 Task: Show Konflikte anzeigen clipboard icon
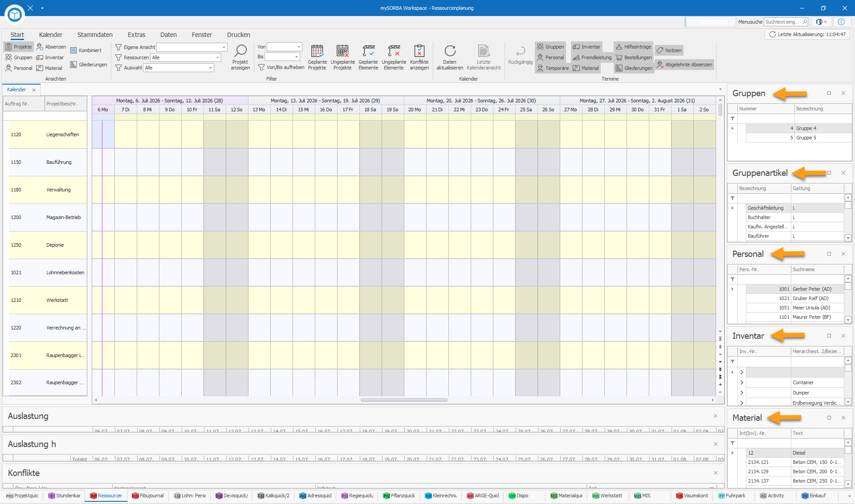(x=419, y=51)
